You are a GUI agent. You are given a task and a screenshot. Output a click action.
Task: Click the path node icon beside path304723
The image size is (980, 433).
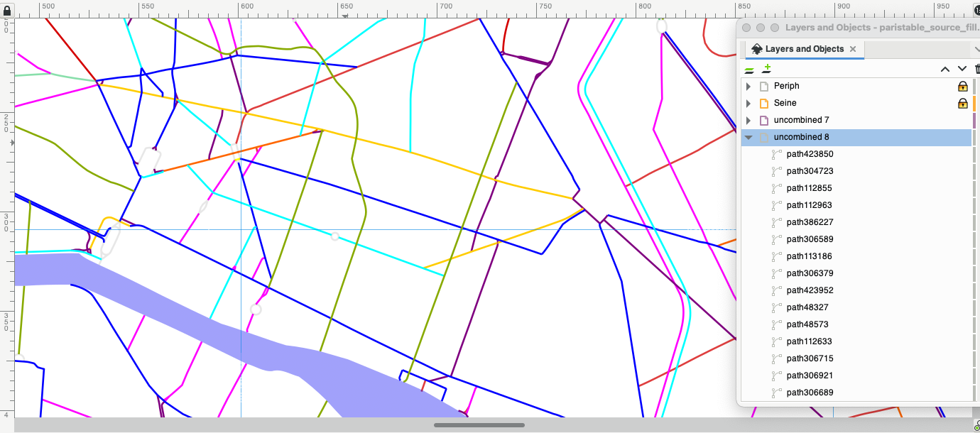tap(775, 170)
